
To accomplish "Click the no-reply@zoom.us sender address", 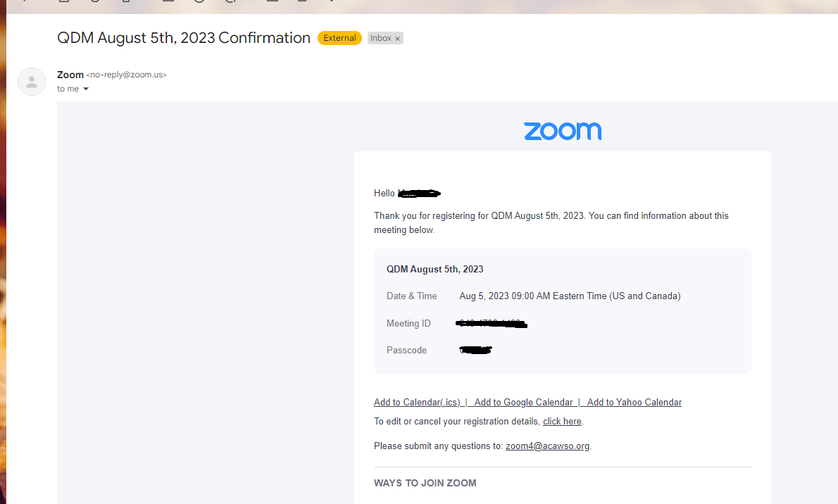I will [127, 75].
